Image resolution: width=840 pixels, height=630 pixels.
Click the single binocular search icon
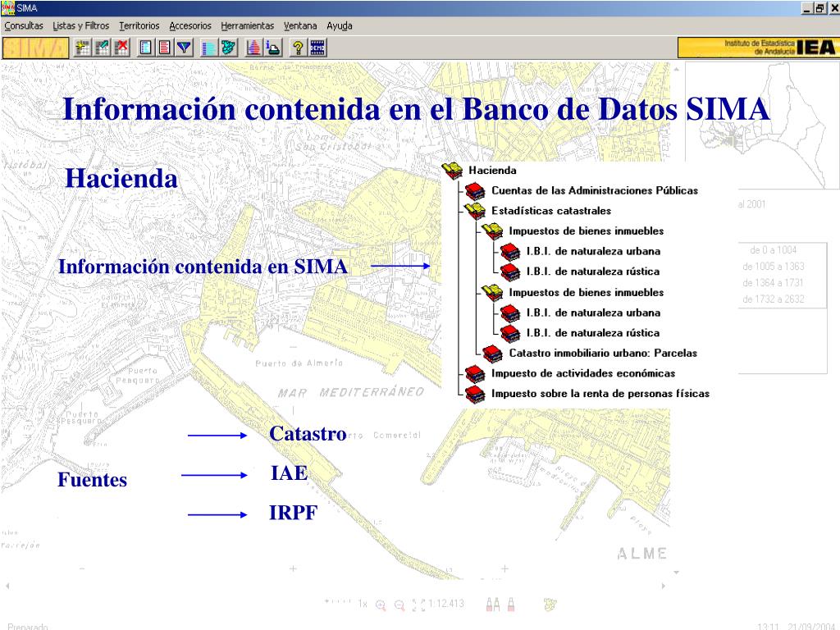(511, 605)
